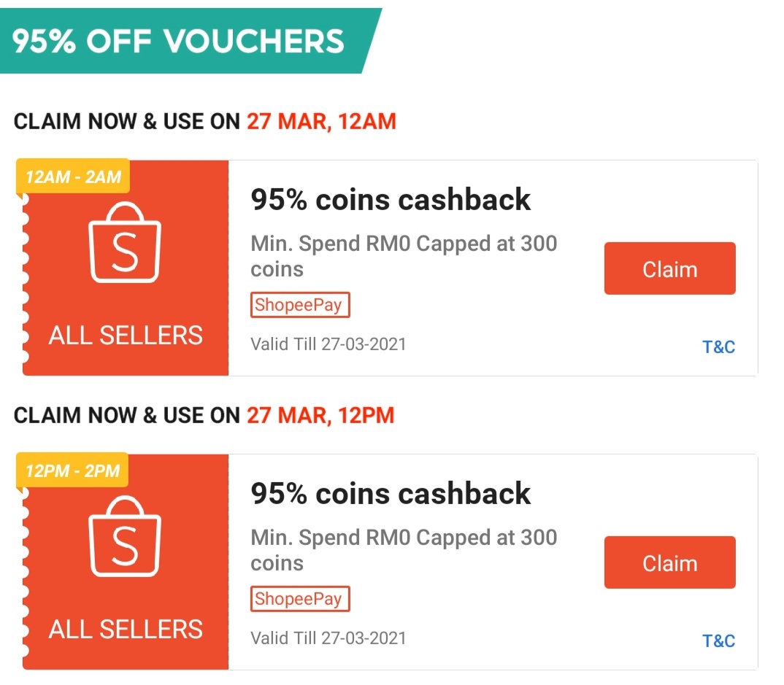Claim the 12AM - 2AM cashback voucher
The image size is (784, 685).
click(x=669, y=269)
